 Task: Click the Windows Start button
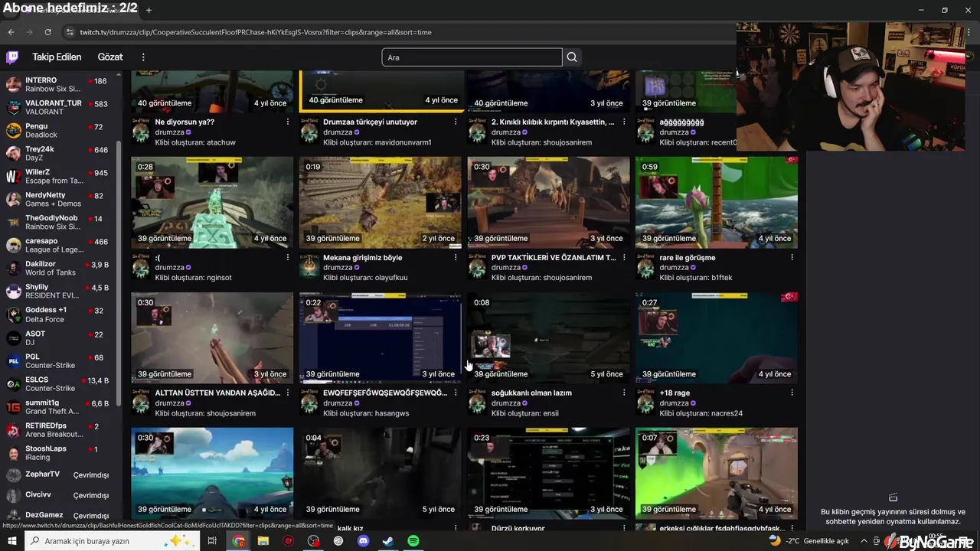point(12,541)
